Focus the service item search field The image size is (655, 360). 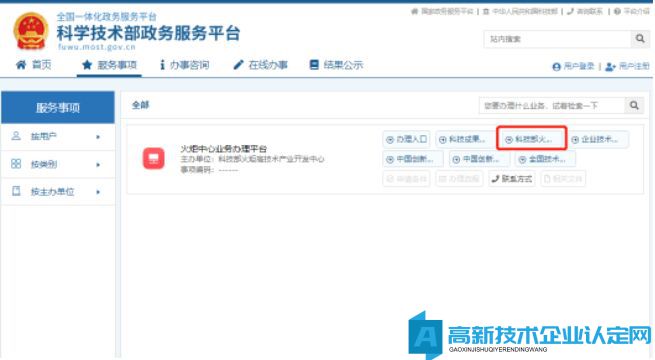[552, 106]
